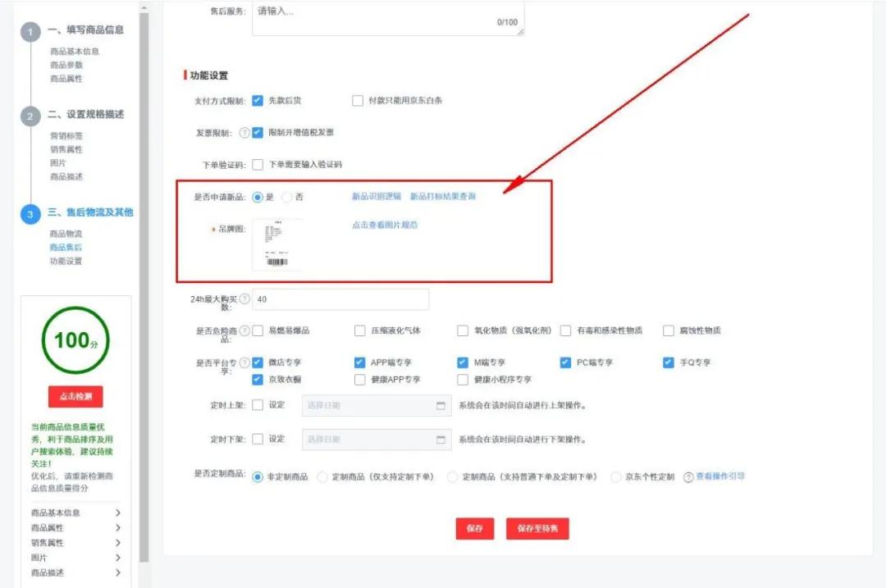This screenshot has width=886, height=588.
Task: Click help icon beside 是否平台专享
Action: click(244, 361)
